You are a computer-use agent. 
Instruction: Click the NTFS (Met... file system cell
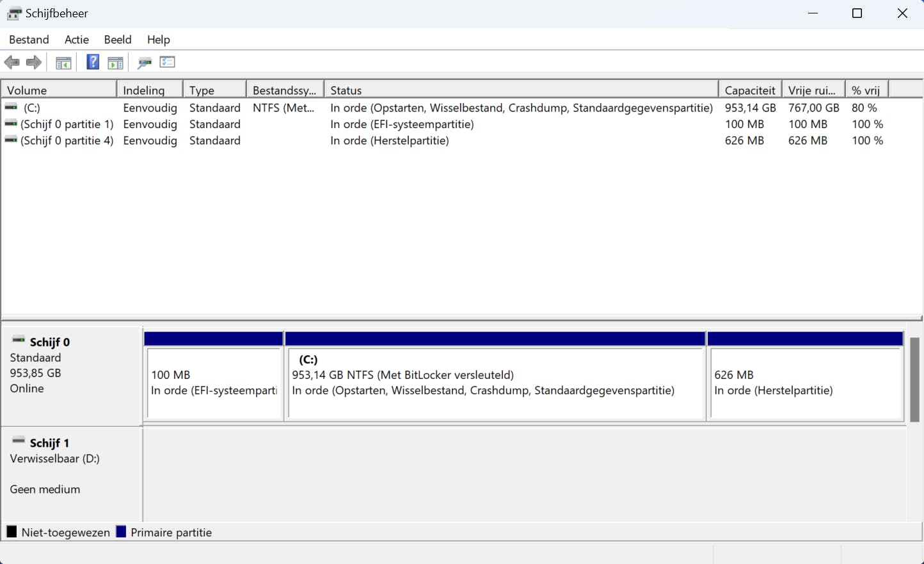[283, 108]
